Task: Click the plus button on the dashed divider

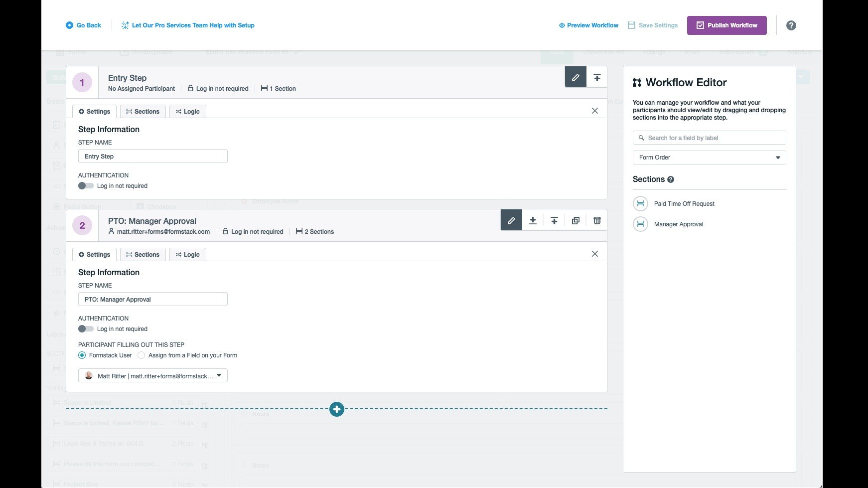Action: point(337,409)
